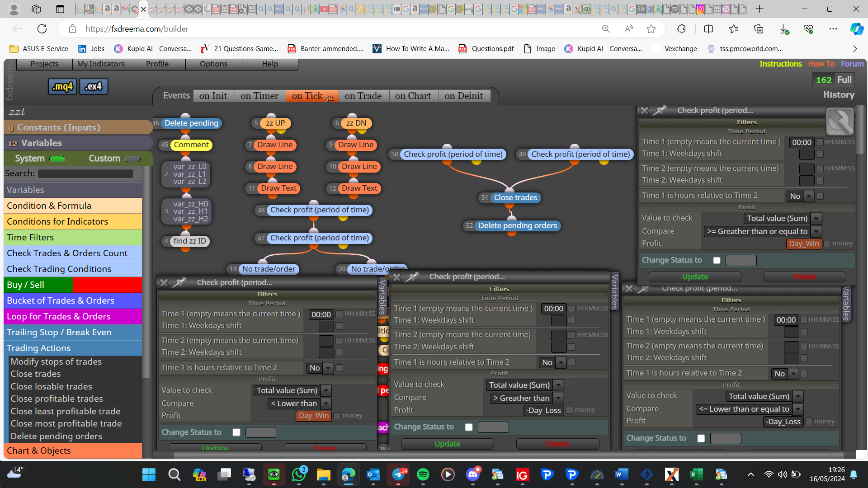
Task: Open browser split screen view
Action: (x=708, y=29)
